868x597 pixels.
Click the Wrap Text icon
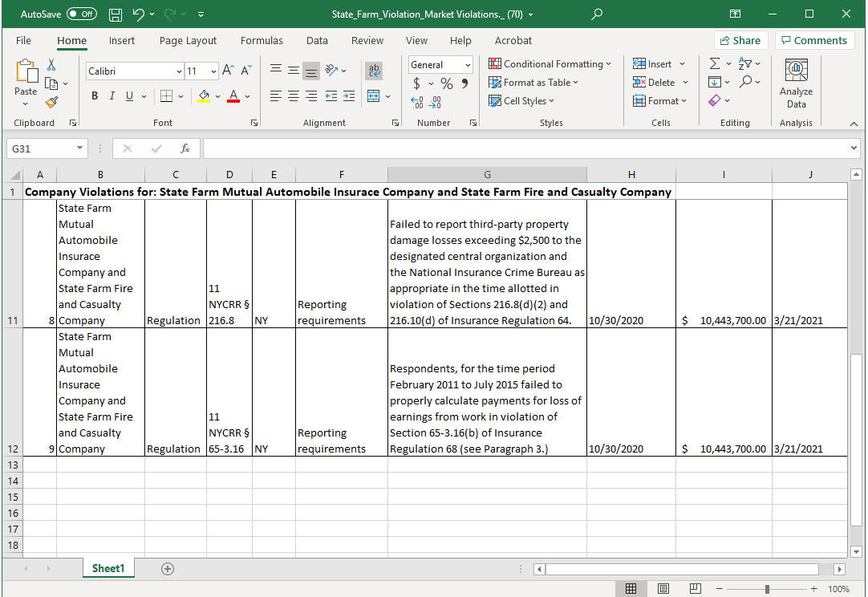pos(374,71)
